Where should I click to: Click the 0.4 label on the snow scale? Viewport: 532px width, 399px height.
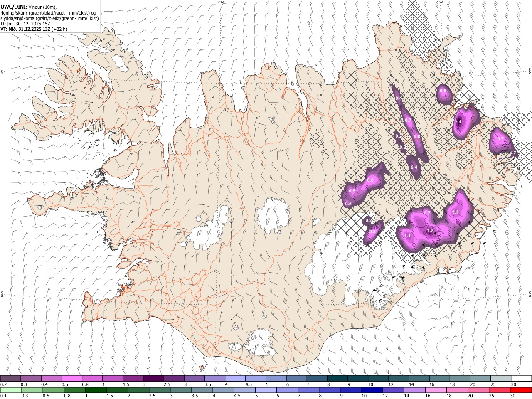tap(44, 384)
